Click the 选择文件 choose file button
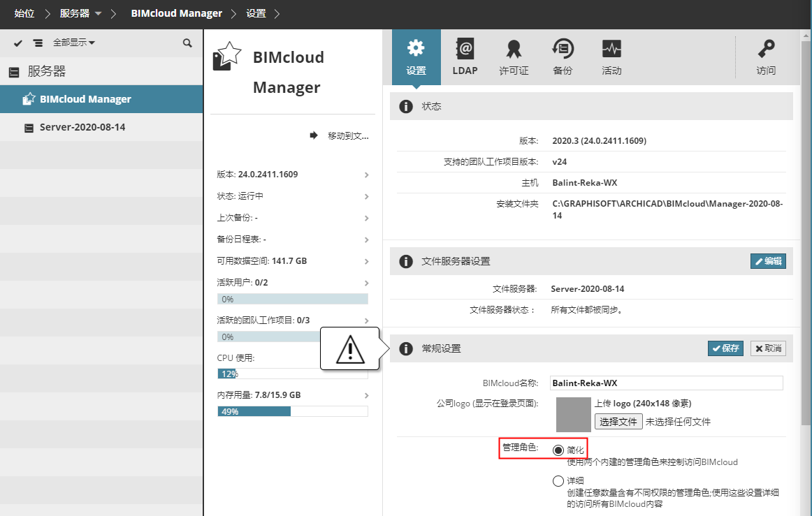The image size is (812, 516). 618,422
